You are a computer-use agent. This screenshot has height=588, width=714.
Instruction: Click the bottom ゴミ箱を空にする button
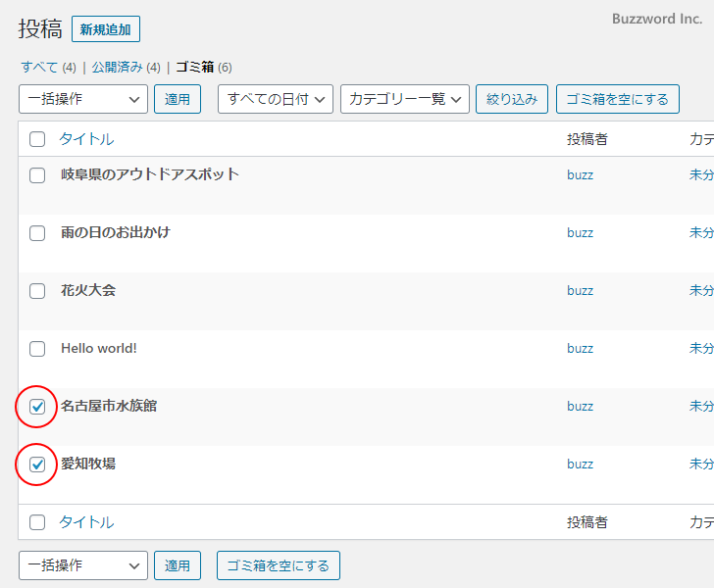tap(279, 565)
